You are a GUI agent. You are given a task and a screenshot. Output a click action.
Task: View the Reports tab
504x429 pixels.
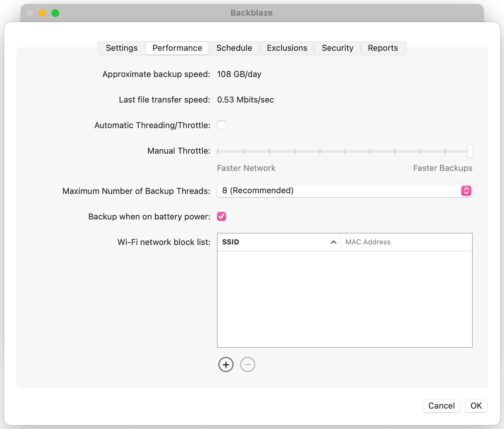pos(383,48)
